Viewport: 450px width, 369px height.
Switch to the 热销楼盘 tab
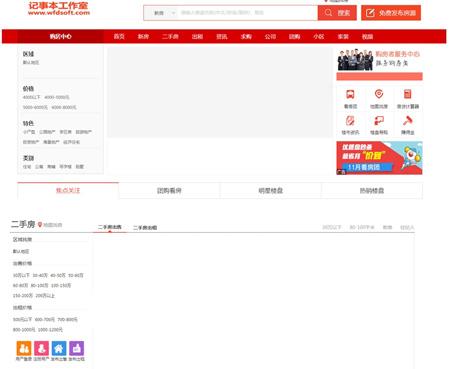pos(372,190)
